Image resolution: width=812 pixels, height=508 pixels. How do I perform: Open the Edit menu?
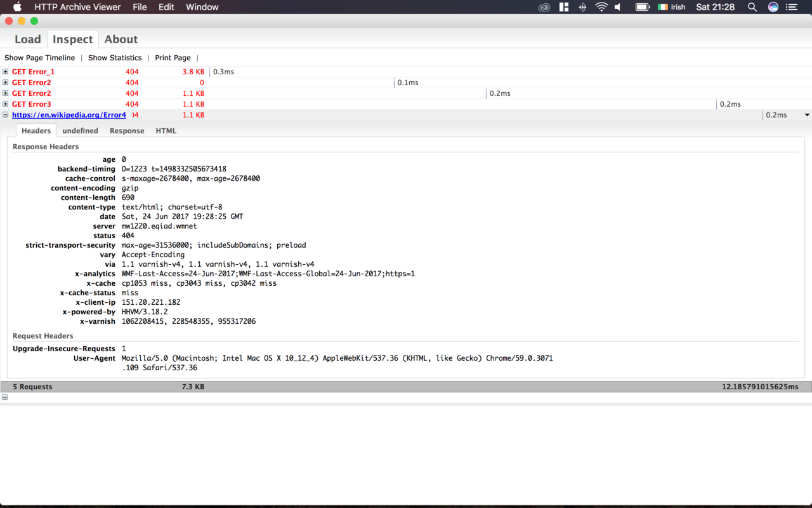coord(166,7)
